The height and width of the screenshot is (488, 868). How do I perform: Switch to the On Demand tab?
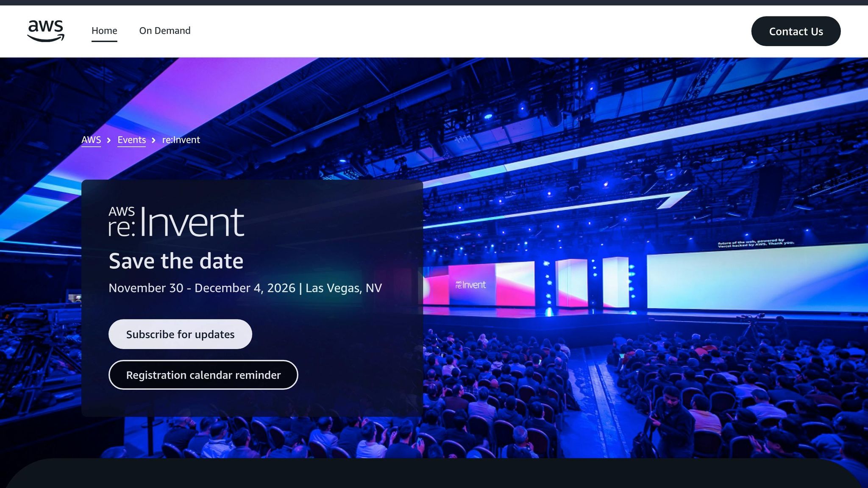[165, 31]
